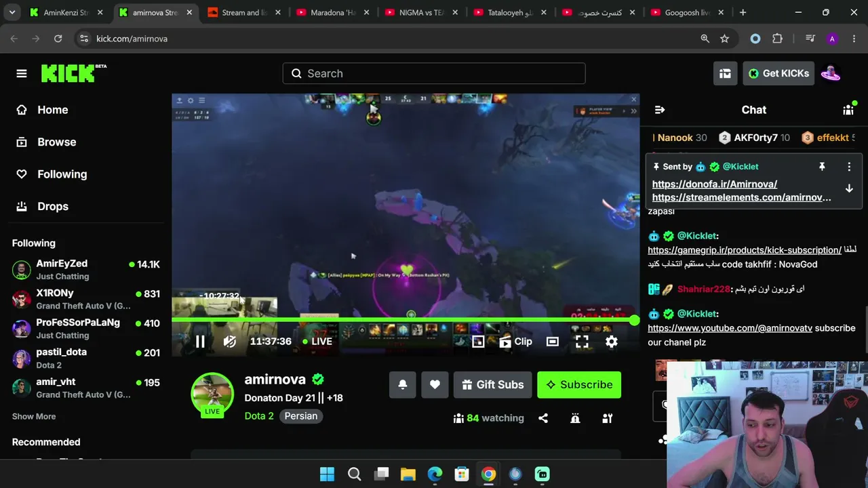
Task: Open the youtube.com/@amirnovatv link
Action: 730,328
